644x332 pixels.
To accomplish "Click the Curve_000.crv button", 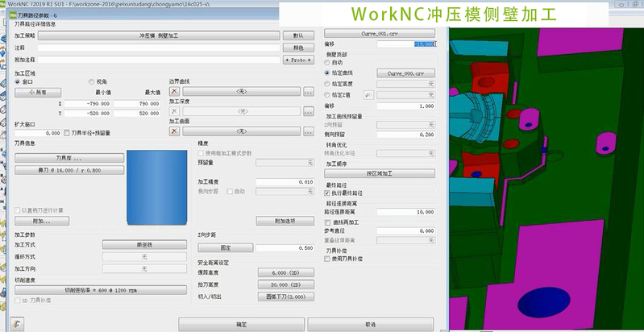I will pos(405,73).
